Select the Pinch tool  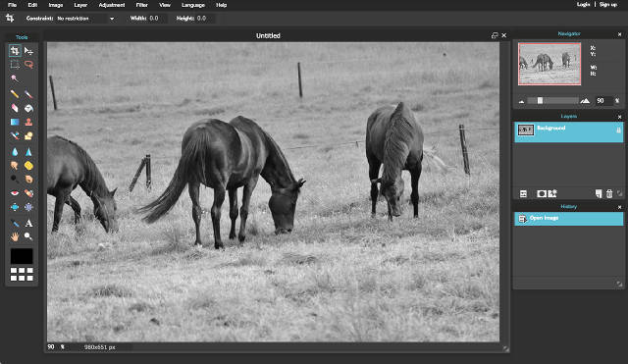point(28,207)
